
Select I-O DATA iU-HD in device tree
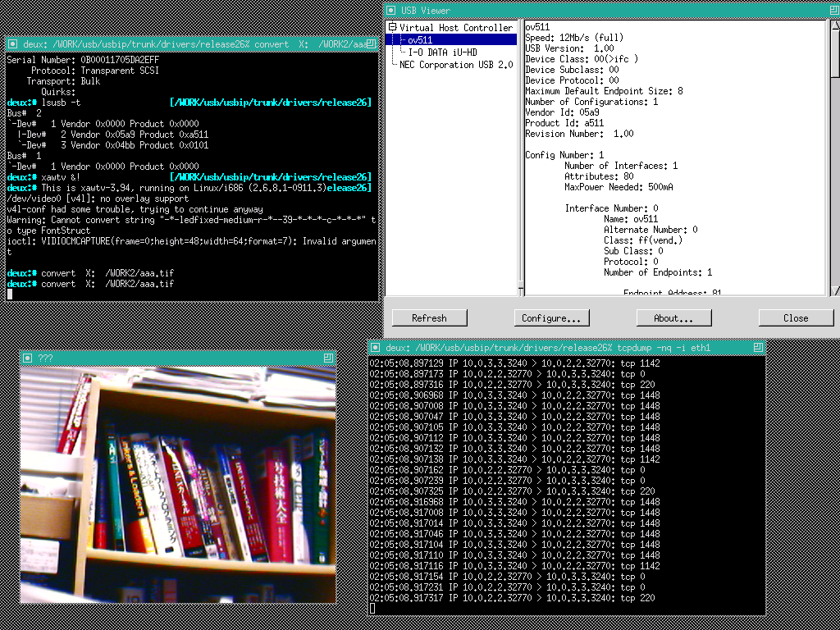[442, 52]
